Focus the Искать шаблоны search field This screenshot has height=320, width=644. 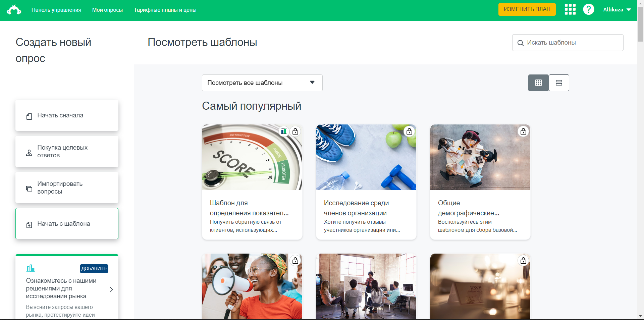click(568, 43)
